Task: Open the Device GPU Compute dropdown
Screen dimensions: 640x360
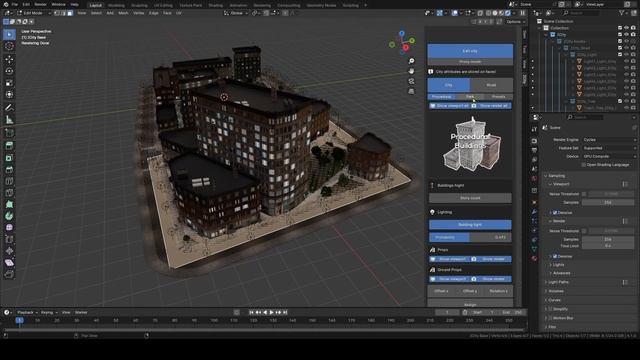Action: coord(609,156)
